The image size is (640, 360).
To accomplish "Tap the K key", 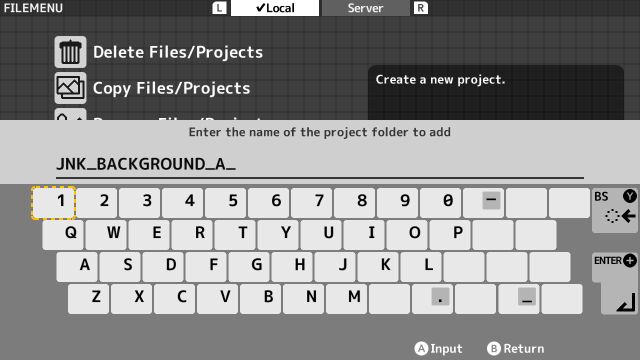I will pyautogui.click(x=378, y=267).
